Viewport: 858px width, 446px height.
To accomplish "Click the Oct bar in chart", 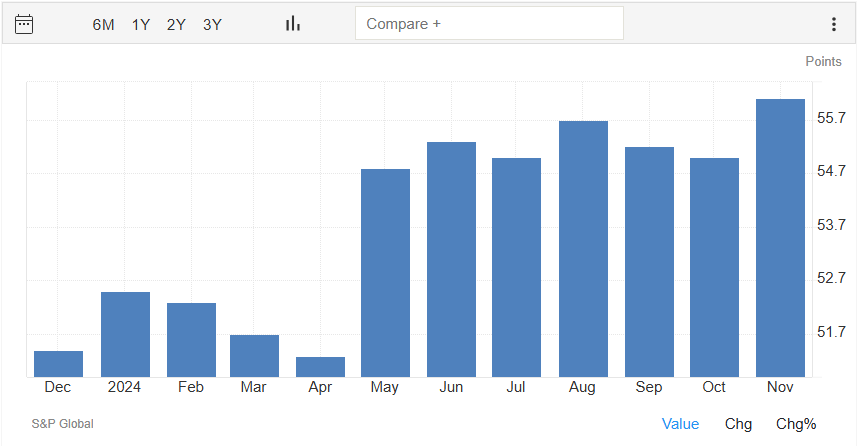I will [714, 268].
